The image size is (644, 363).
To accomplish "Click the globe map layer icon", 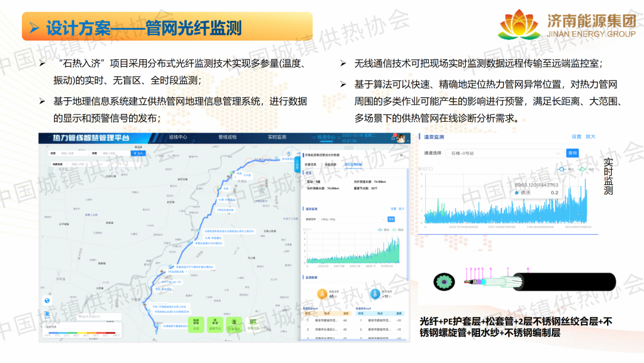I will coord(47,300).
